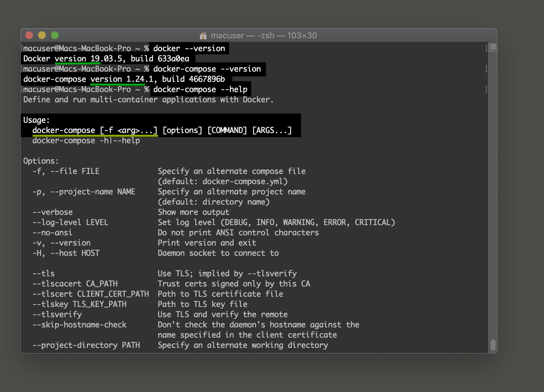The image size is (544, 392).
Task: Click 'Define and run multi-container applications' line
Action: [148, 100]
